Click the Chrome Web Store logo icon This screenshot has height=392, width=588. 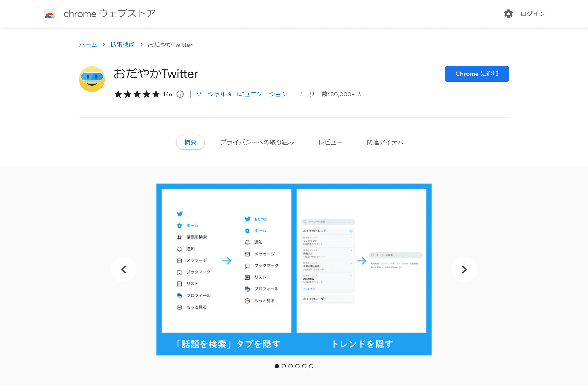pyautogui.click(x=50, y=14)
